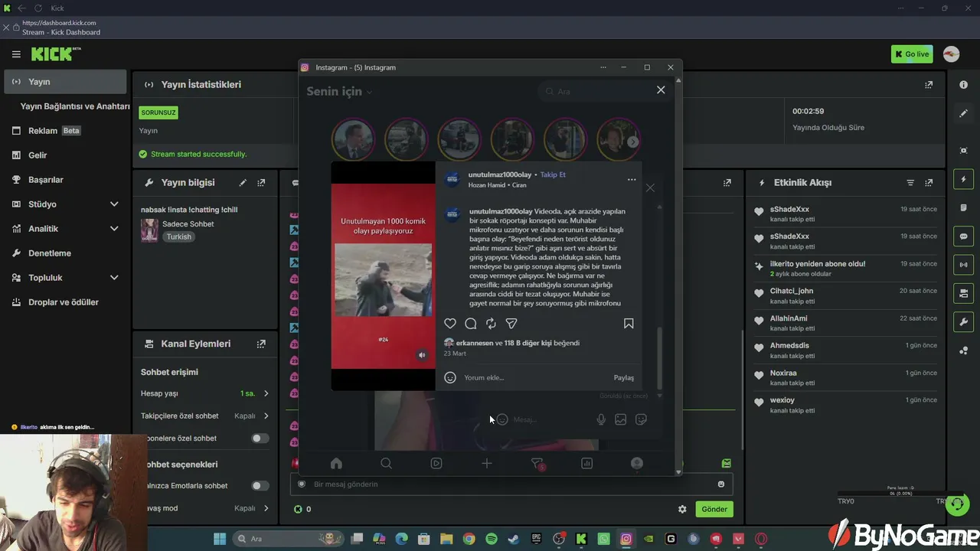Viewport: 980px width, 551px height.
Task: Share the Instagram post via paper-plane icon
Action: pyautogui.click(x=511, y=324)
